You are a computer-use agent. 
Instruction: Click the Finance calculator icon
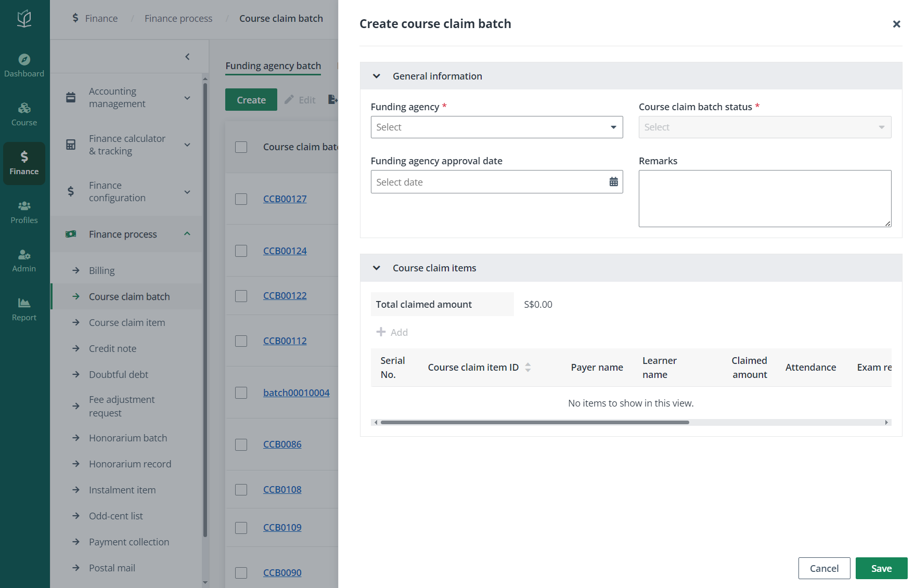[71, 145]
